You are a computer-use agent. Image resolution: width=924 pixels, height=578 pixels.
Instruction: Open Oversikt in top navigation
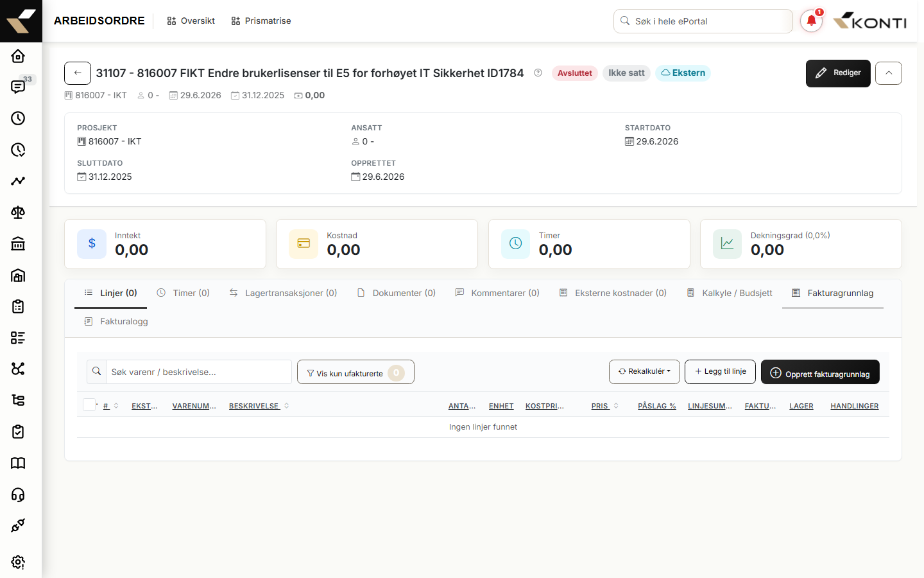191,21
